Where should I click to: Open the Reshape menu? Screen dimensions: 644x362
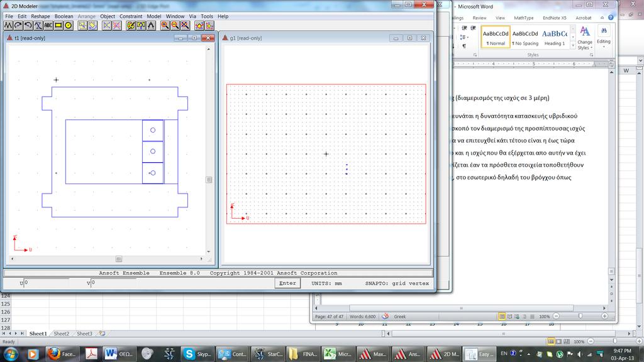tap(40, 16)
